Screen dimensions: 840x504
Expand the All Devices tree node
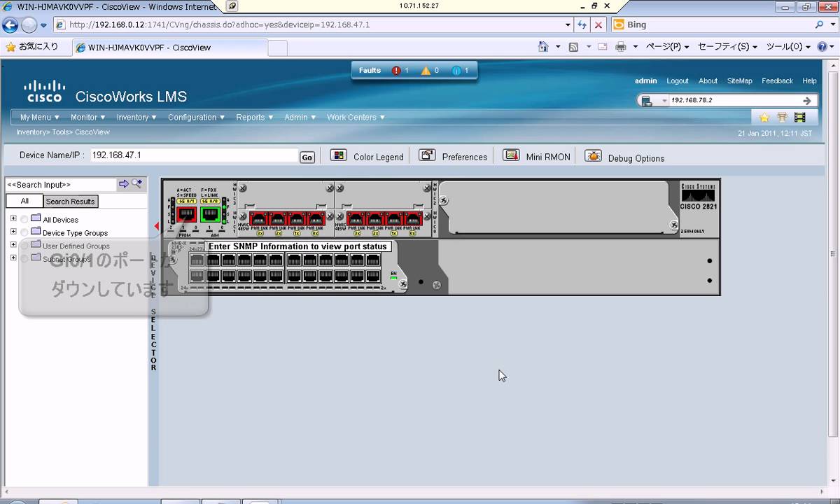[13, 218]
